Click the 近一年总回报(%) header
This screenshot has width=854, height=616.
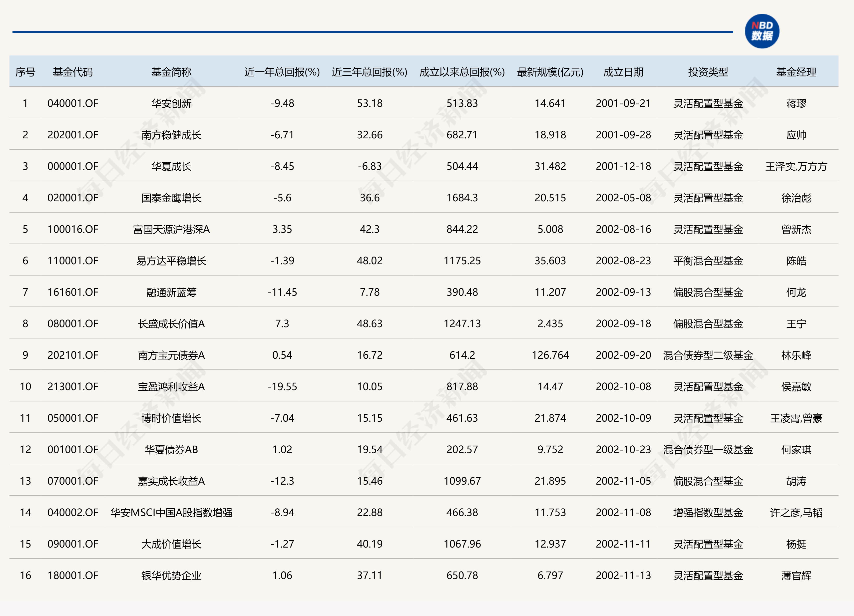(282, 72)
